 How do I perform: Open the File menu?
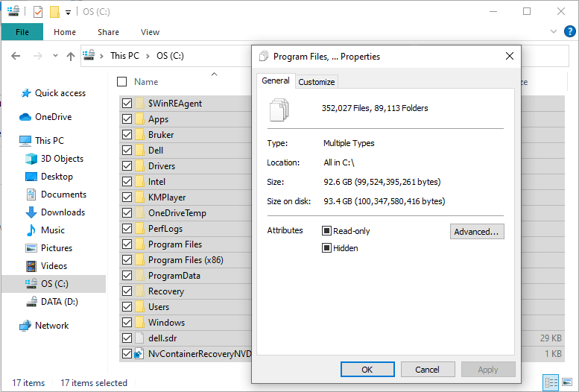pos(22,32)
